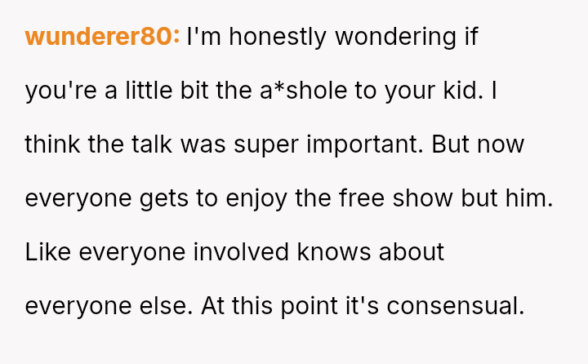Click the word "Like" starting the fifth line
Image resolution: width=588 pixels, height=364 pixels.
coord(46,252)
